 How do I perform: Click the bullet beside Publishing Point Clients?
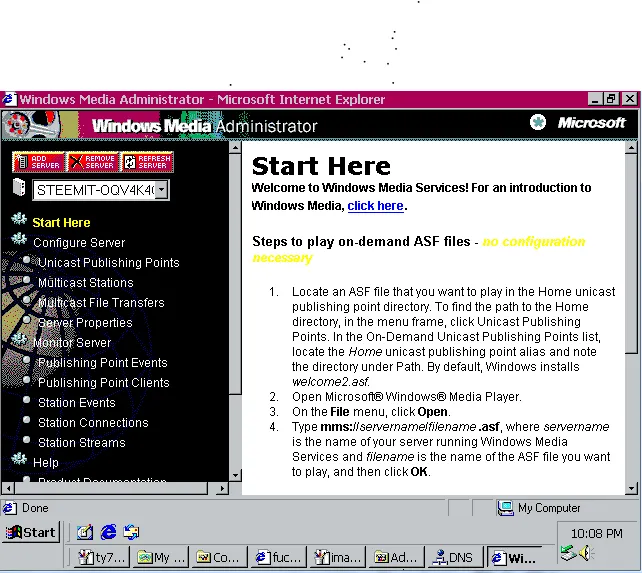[x=27, y=380]
